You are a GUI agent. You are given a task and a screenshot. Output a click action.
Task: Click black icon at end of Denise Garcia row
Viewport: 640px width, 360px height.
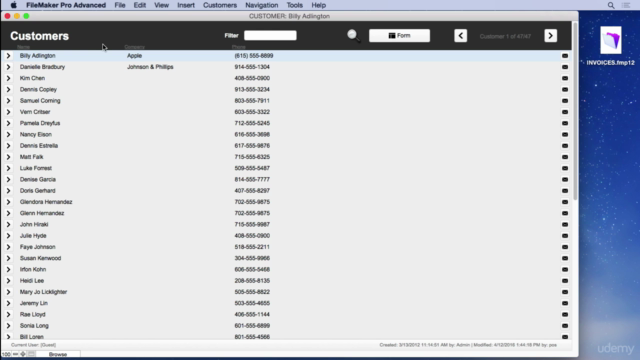[565, 179]
